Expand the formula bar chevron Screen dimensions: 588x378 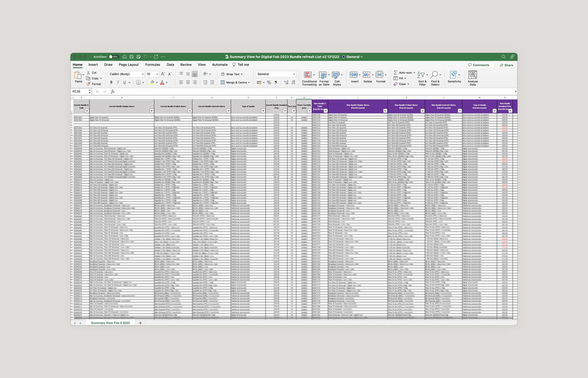point(515,92)
